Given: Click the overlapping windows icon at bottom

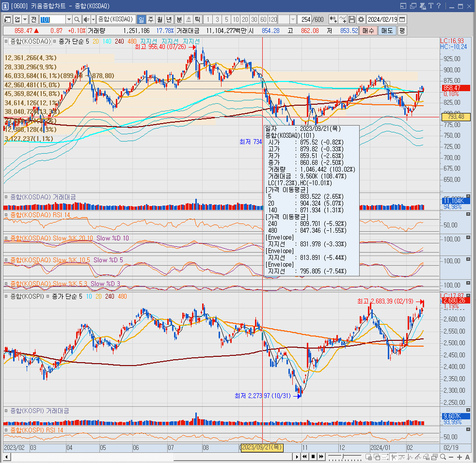Looking at the screenshot, I should pyautogui.click(x=377, y=457).
